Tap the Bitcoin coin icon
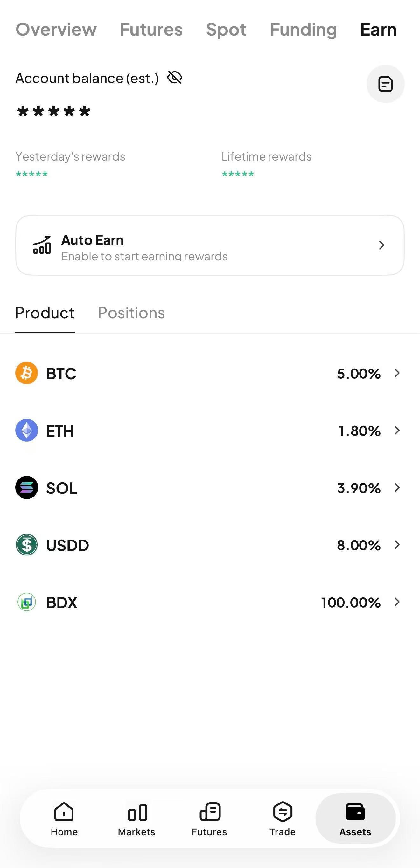Screen dimensions: 420x868 click(x=27, y=373)
